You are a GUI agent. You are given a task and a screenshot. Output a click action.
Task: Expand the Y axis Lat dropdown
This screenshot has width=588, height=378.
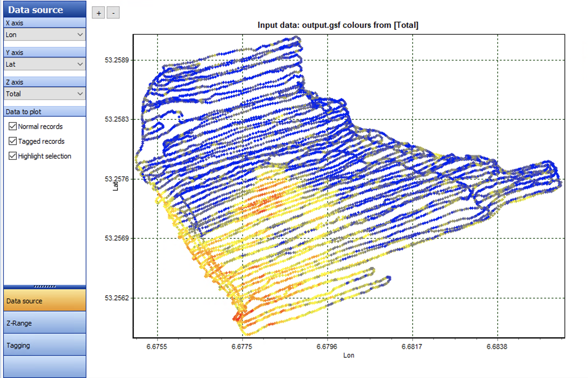click(x=45, y=64)
